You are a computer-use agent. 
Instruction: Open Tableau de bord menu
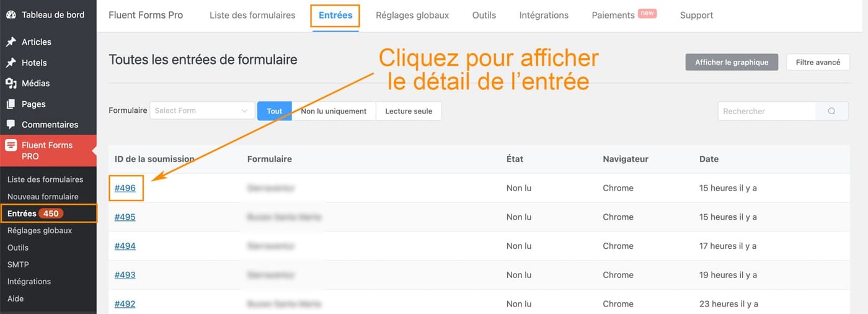[x=53, y=14]
